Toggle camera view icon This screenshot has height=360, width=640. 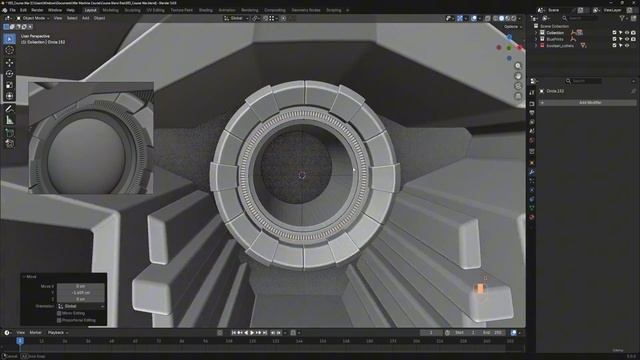[518, 86]
